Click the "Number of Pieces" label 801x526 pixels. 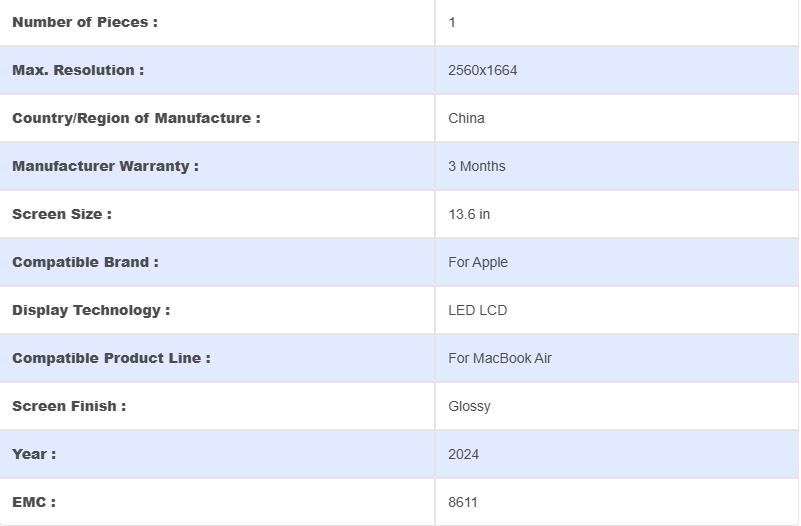pos(85,22)
